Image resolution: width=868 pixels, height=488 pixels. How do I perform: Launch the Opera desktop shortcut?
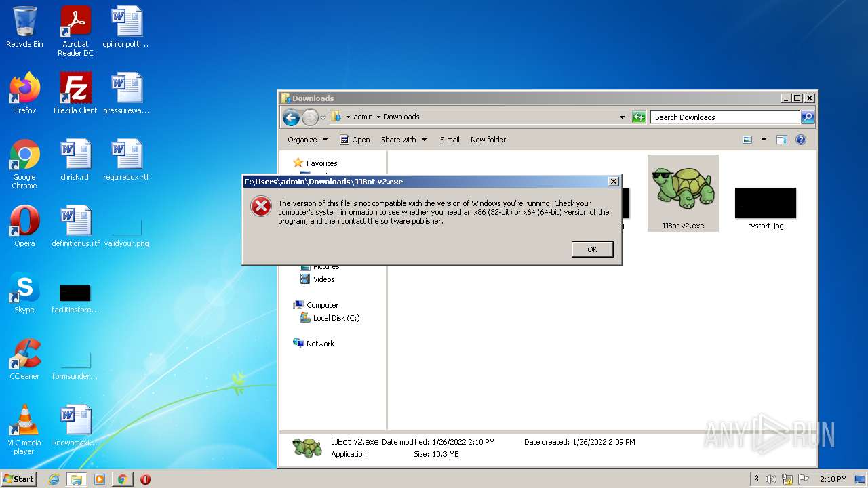click(x=24, y=226)
